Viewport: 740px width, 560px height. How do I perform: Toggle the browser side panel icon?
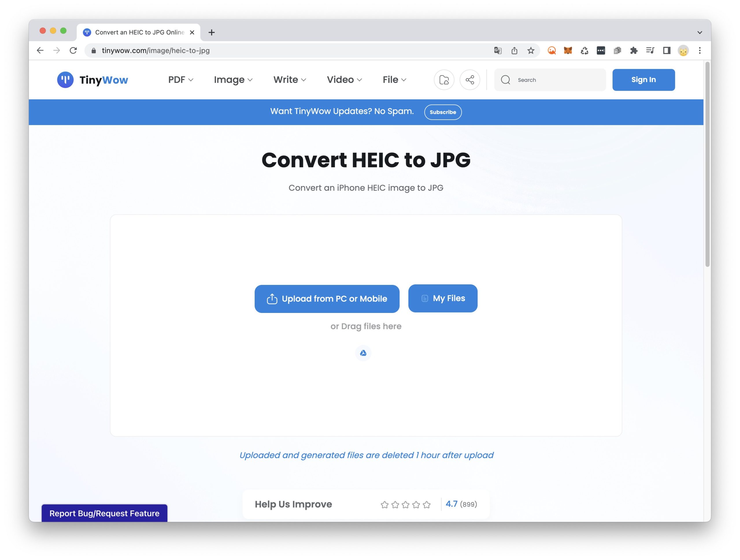point(666,51)
